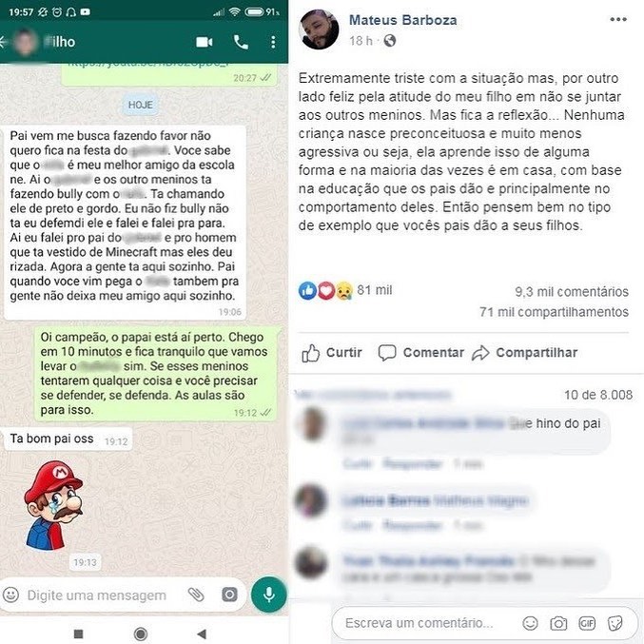Open the camera from message bar

[229, 595]
